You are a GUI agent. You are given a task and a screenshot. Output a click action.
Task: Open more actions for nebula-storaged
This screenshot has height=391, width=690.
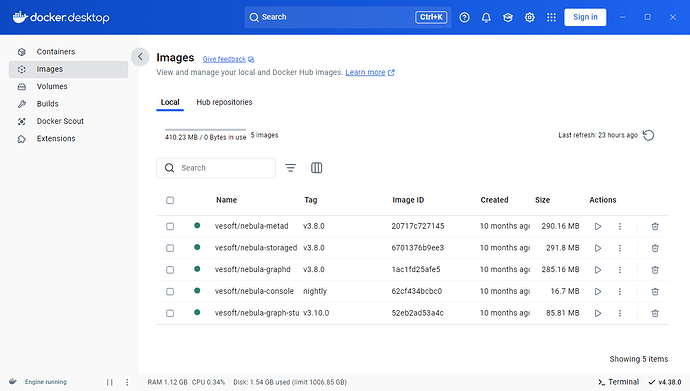pyautogui.click(x=620, y=248)
